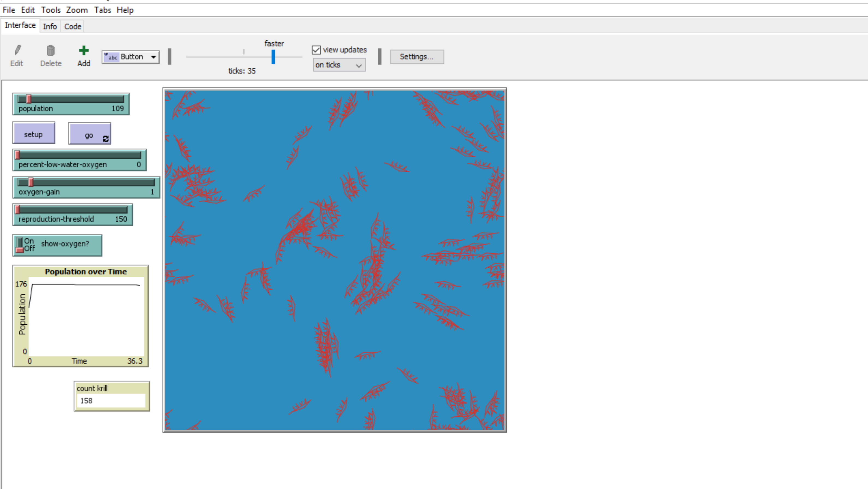Click the count krill monitor value

click(x=112, y=401)
